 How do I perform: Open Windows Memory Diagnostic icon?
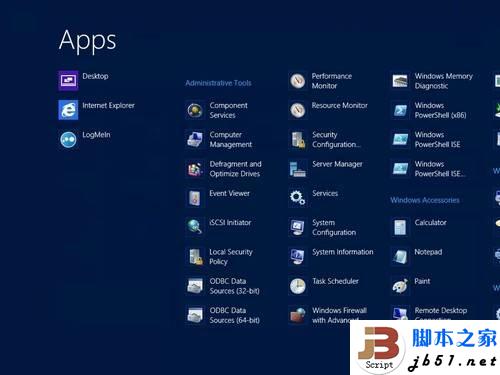point(400,81)
